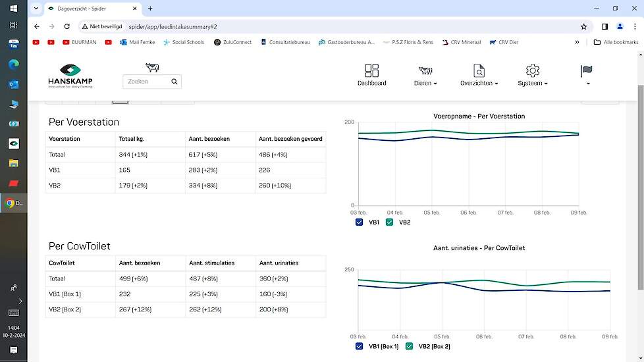
Task: Go back with browser back arrow
Action: [37, 26]
